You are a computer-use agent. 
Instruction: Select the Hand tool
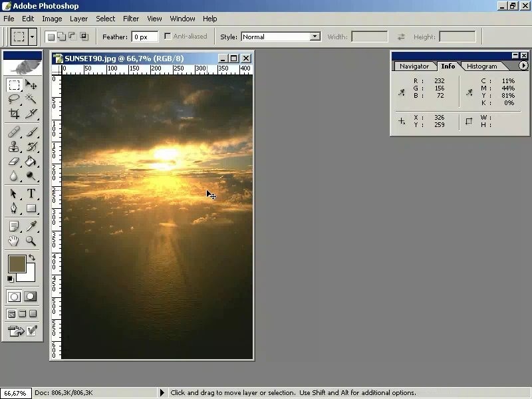(14, 241)
